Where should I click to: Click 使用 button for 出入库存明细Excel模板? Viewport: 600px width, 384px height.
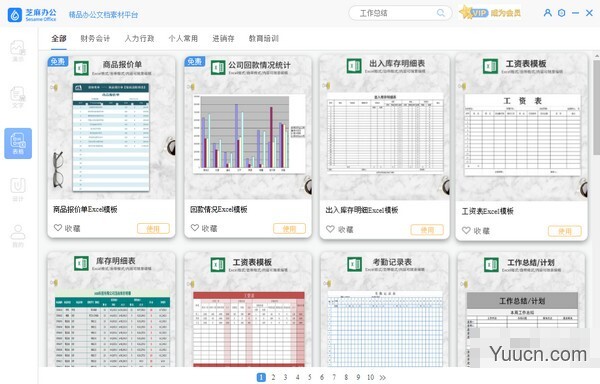pos(427,229)
